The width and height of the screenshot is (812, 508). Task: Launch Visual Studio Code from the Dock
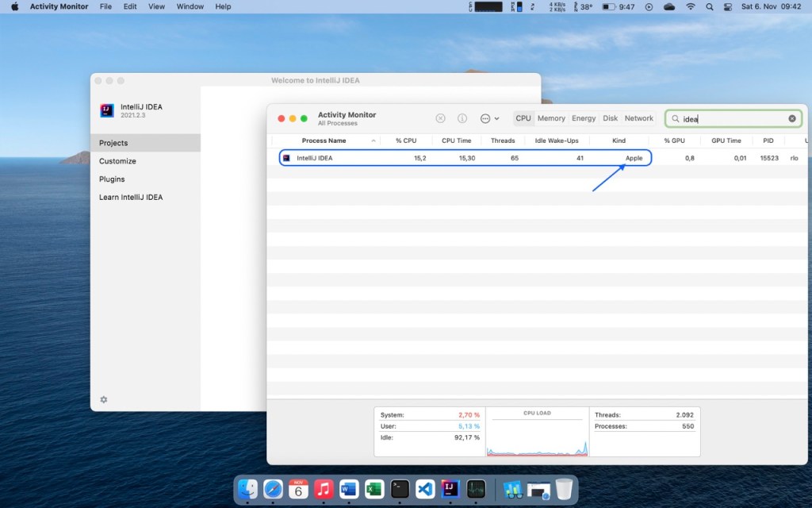click(x=425, y=489)
